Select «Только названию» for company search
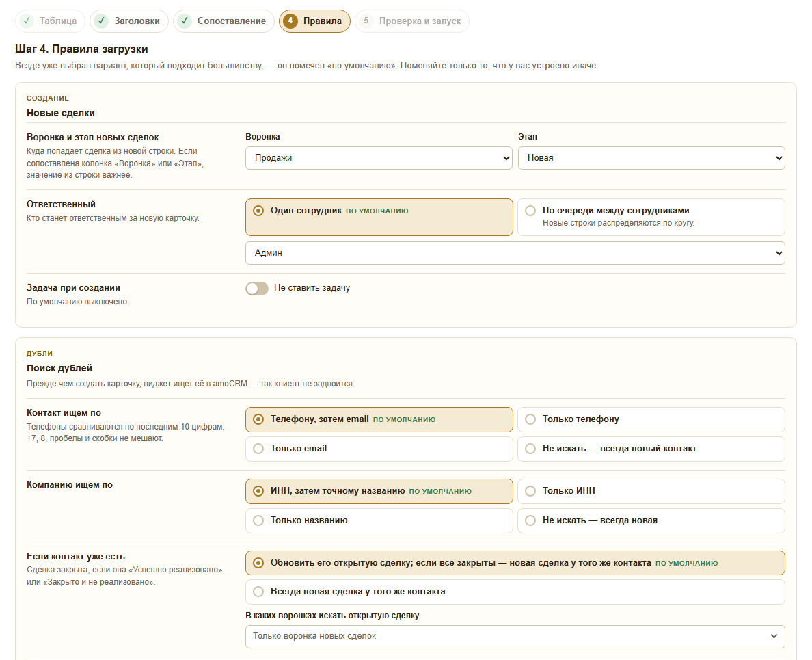 point(379,520)
